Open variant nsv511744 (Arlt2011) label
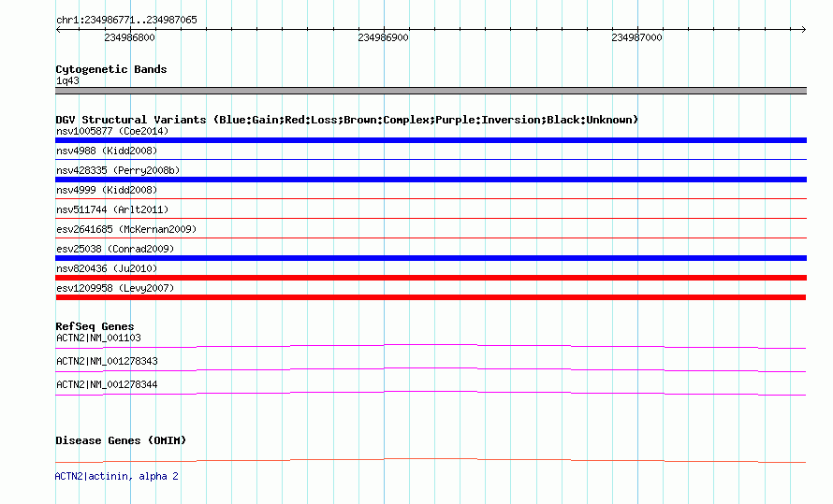The image size is (833, 504). (112, 209)
